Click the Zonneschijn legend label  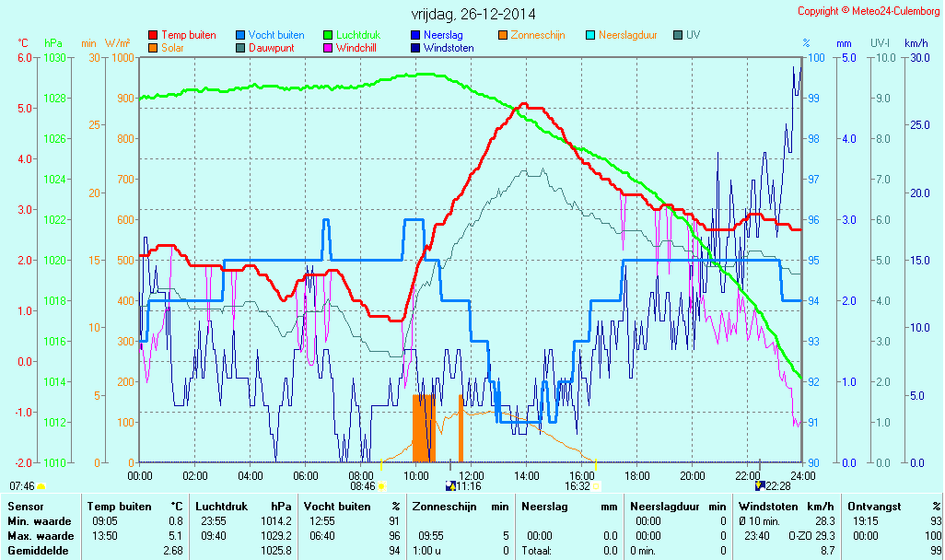[538, 36]
